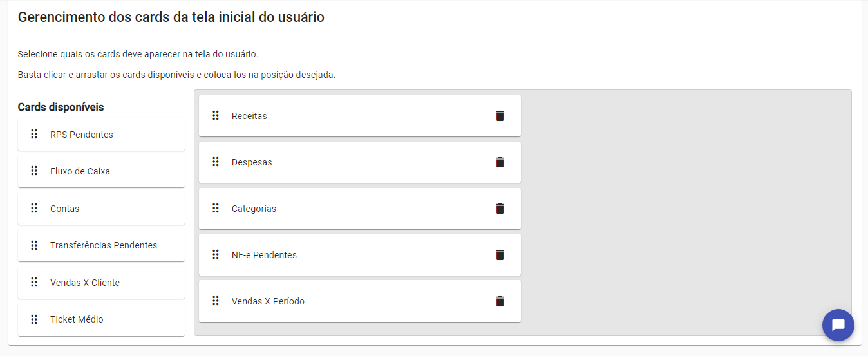Screen dimensions: 868x356
Task: Remove the Vendas X Período card
Action: (500, 301)
